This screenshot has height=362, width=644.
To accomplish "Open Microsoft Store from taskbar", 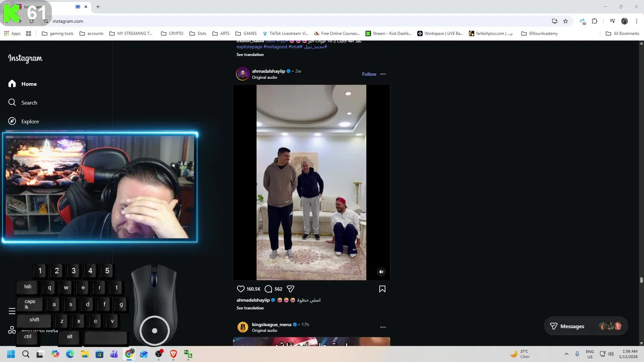I will 100,354.
